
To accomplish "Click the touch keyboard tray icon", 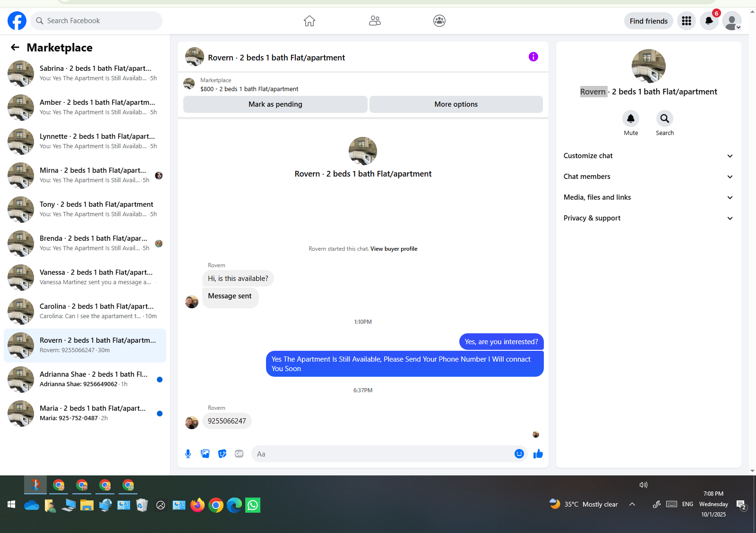I will 671,504.
